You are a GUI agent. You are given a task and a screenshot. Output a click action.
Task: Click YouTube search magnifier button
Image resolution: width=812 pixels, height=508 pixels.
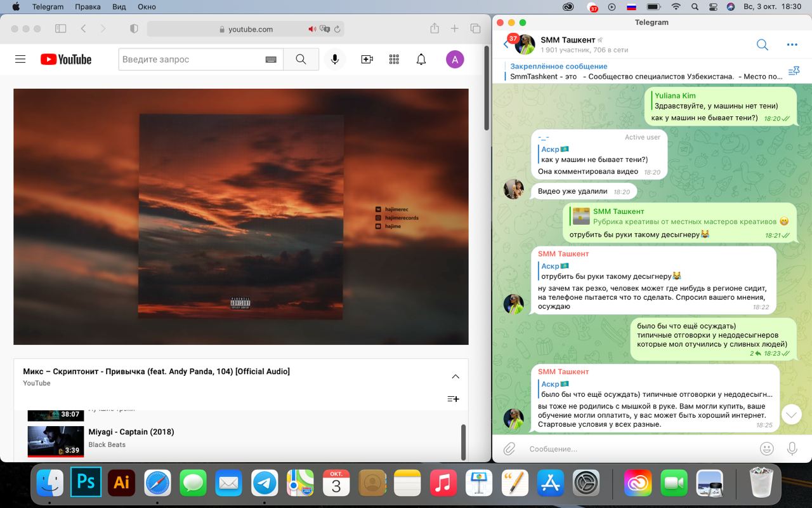pos(301,59)
